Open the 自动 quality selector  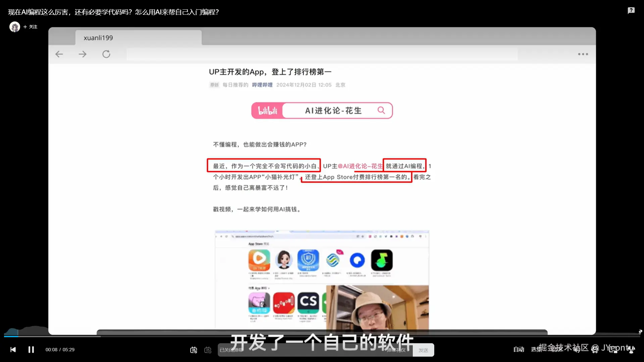point(518,350)
